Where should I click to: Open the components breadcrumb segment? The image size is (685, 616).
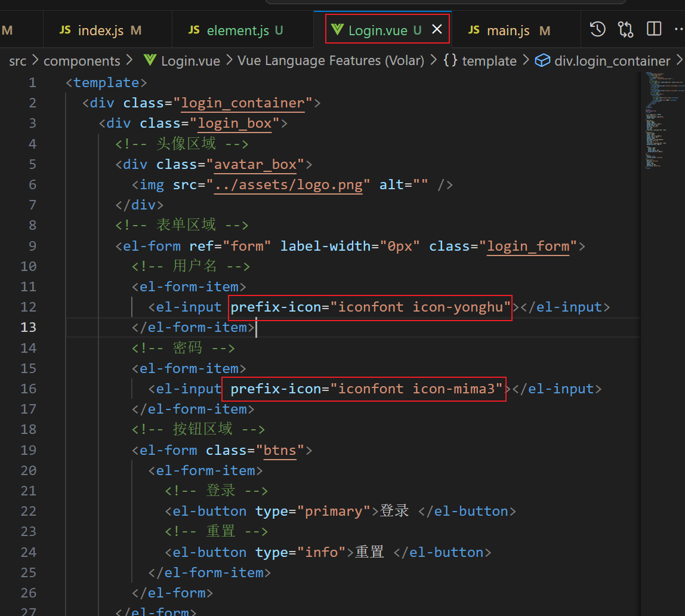point(82,61)
